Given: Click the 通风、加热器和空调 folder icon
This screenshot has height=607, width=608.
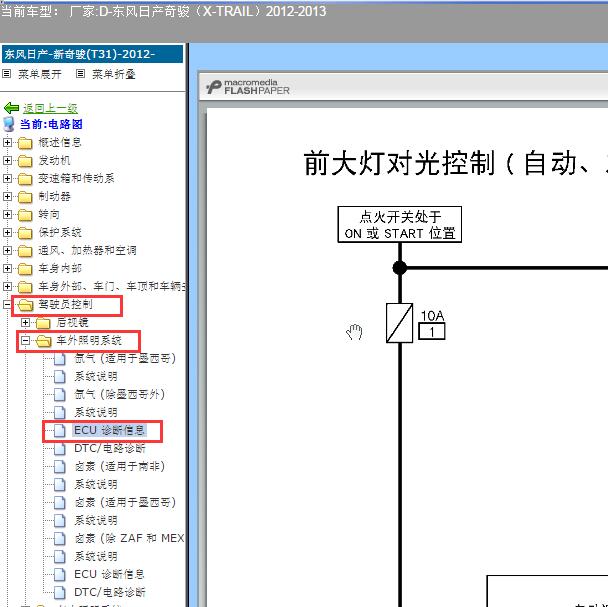Looking at the screenshot, I should (x=25, y=251).
